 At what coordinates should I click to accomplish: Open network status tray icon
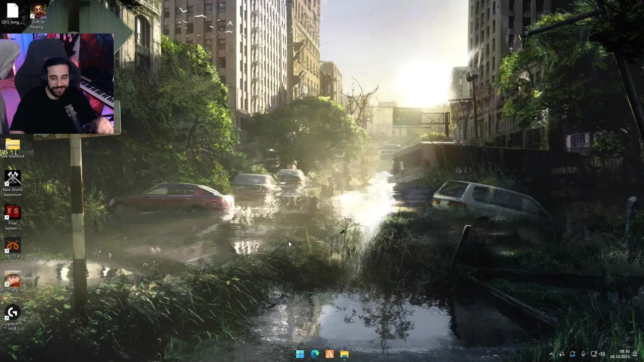tap(594, 354)
